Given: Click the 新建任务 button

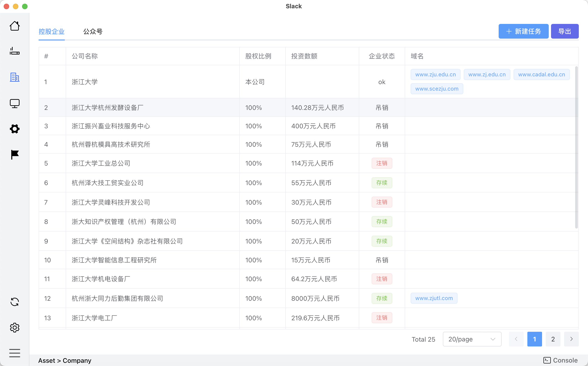Looking at the screenshot, I should [523, 31].
